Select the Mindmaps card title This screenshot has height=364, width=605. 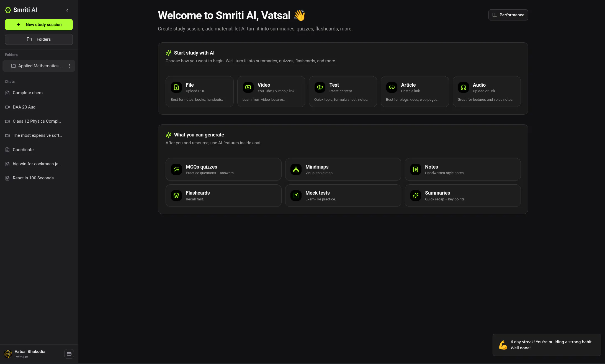[317, 167]
